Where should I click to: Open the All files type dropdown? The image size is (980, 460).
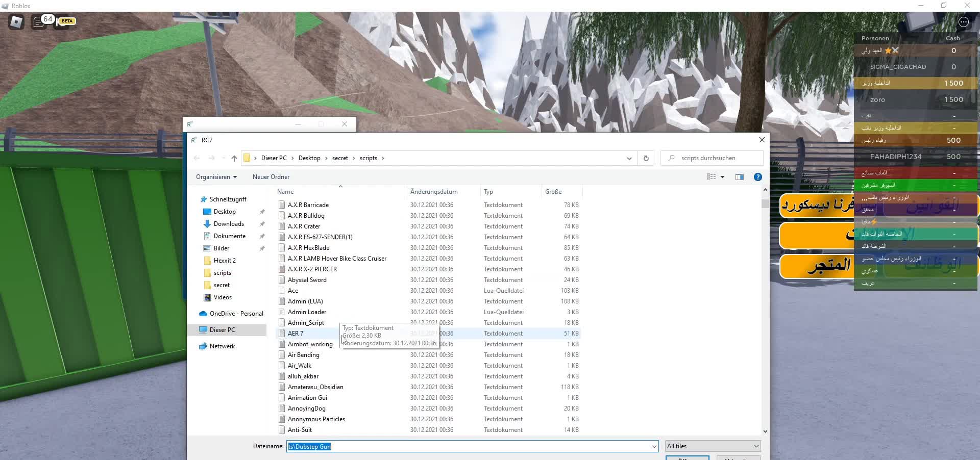pos(713,446)
